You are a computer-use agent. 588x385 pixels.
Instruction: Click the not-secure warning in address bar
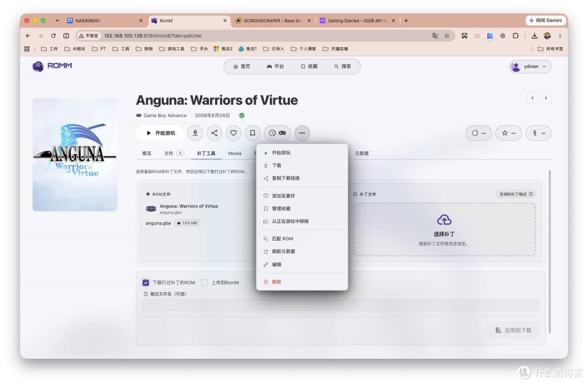(x=89, y=35)
